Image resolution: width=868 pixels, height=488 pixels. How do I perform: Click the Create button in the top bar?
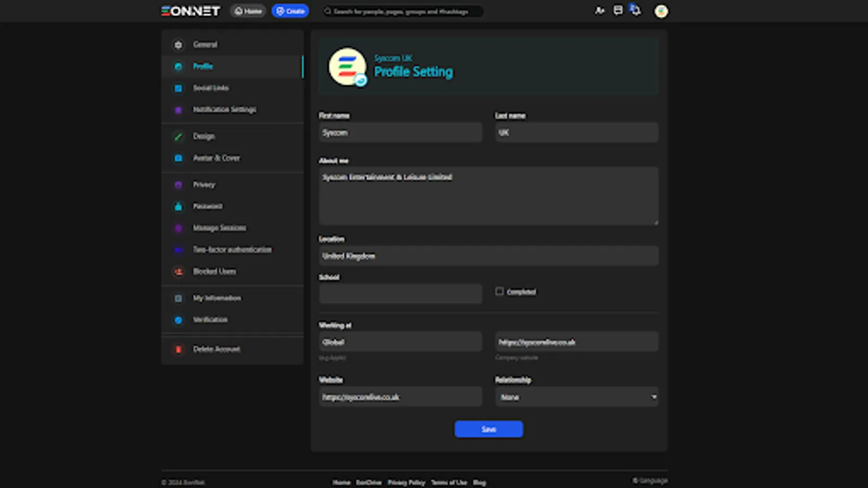pos(290,11)
